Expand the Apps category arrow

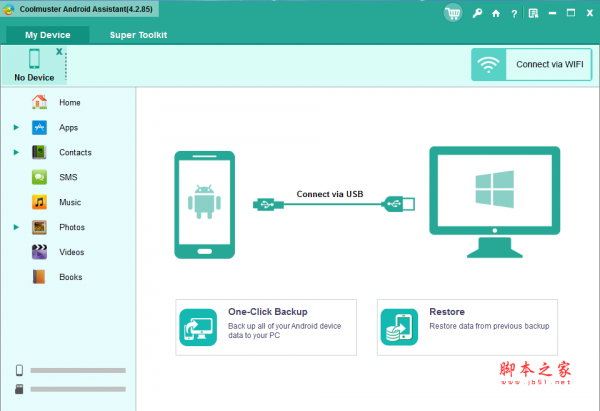pyautogui.click(x=16, y=127)
